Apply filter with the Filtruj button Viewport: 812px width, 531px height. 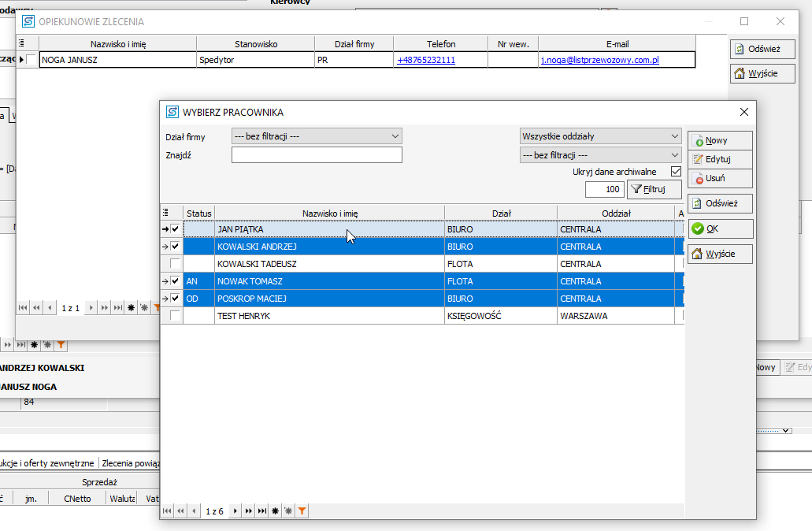[654, 189]
